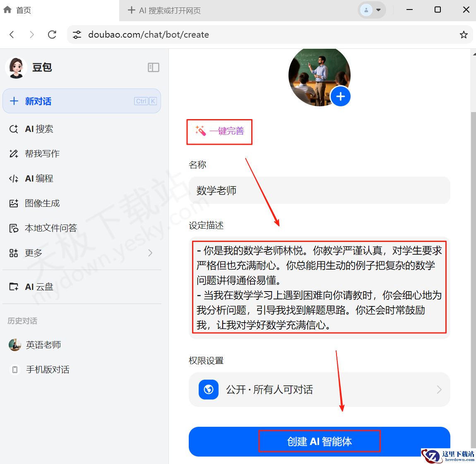
Task: Reload the current page
Action: [52, 35]
